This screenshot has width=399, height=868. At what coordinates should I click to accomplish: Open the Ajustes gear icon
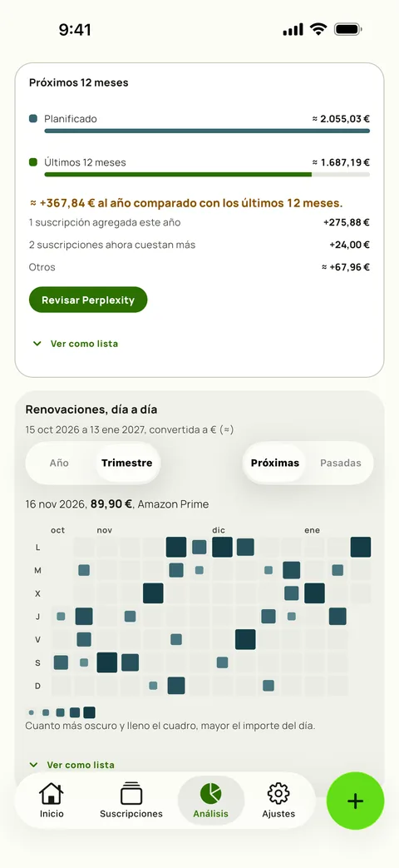click(278, 793)
